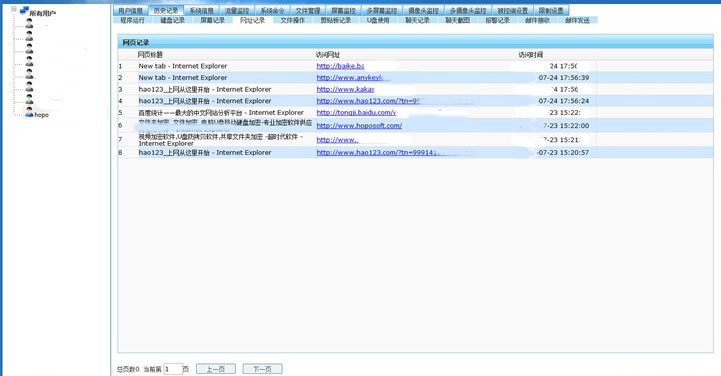Click row number 6 in the table

[120, 125]
